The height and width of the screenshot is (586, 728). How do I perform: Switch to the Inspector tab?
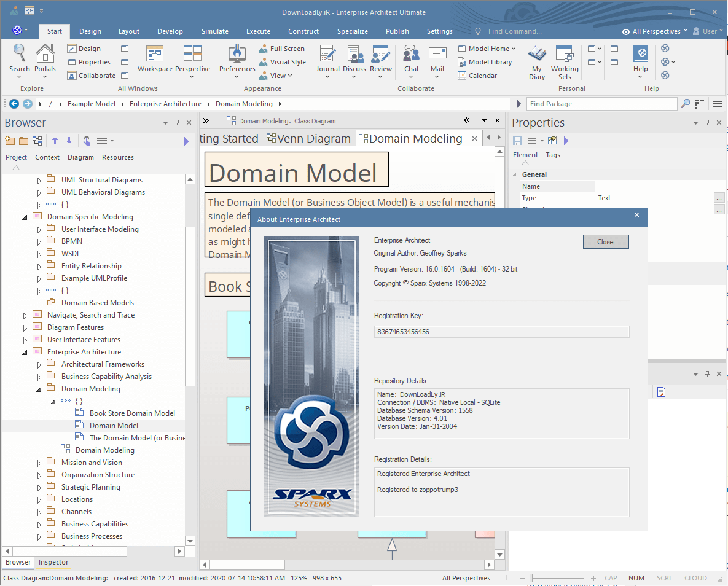tap(53, 562)
